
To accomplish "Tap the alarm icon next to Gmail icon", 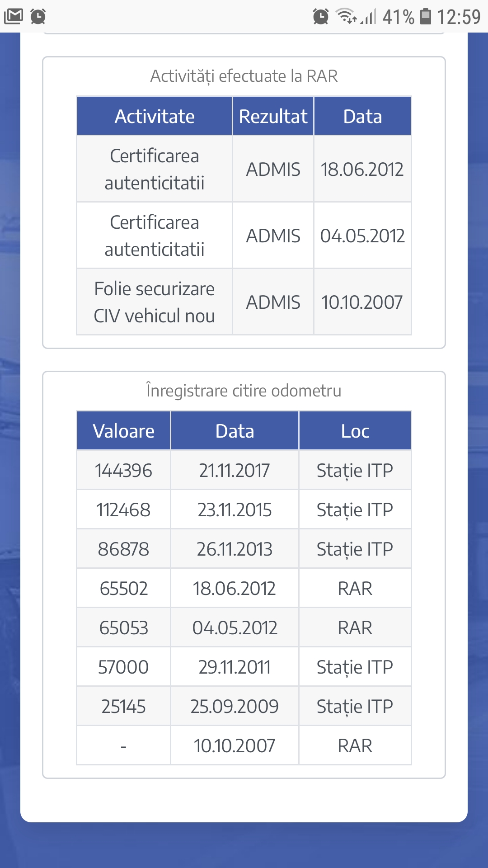I will pyautogui.click(x=38, y=16).
